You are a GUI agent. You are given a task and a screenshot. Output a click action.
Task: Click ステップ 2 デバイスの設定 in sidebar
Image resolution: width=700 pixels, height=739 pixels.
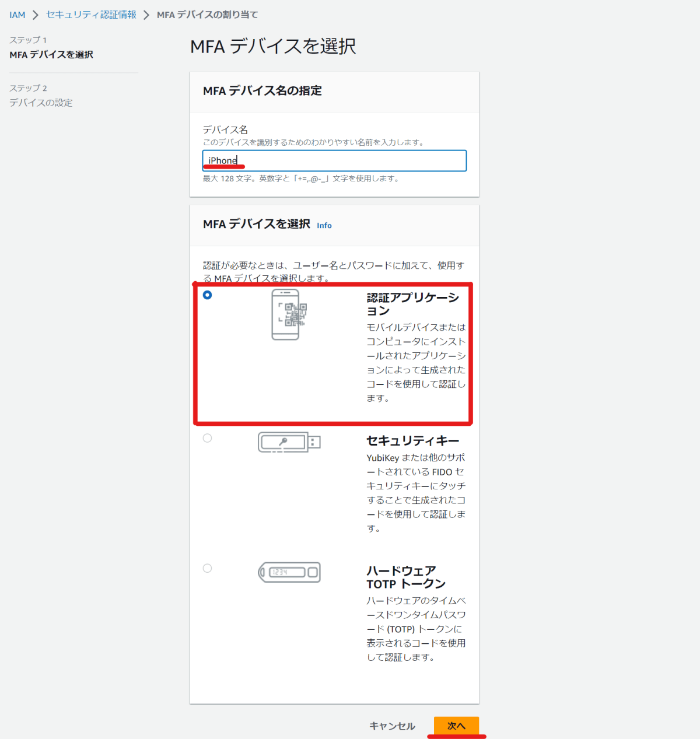[x=41, y=95]
